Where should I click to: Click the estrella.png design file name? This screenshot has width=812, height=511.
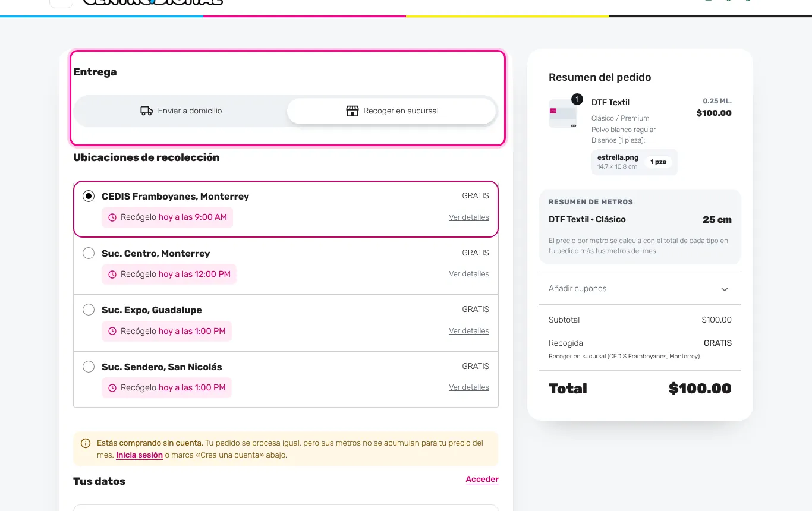618,157
